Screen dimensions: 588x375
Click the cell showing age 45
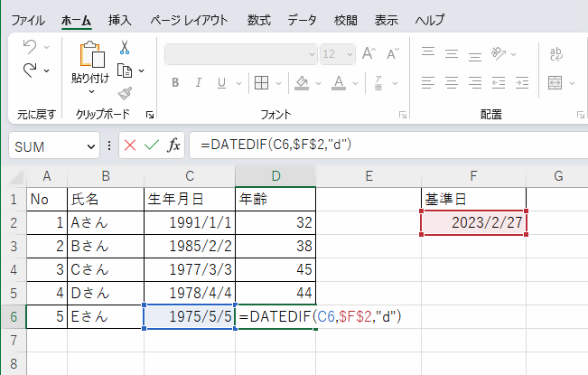(x=275, y=269)
